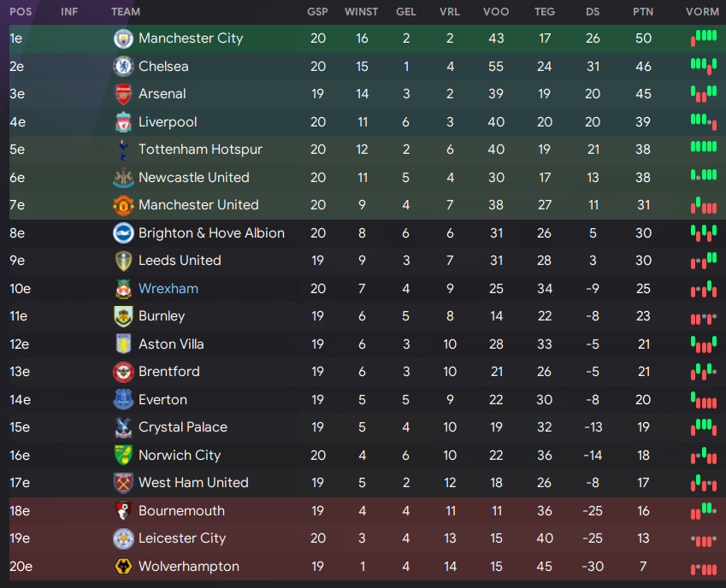Click the Wolverhampton wolf head logo
Viewport: 726px width, 588px height.
coord(123,567)
